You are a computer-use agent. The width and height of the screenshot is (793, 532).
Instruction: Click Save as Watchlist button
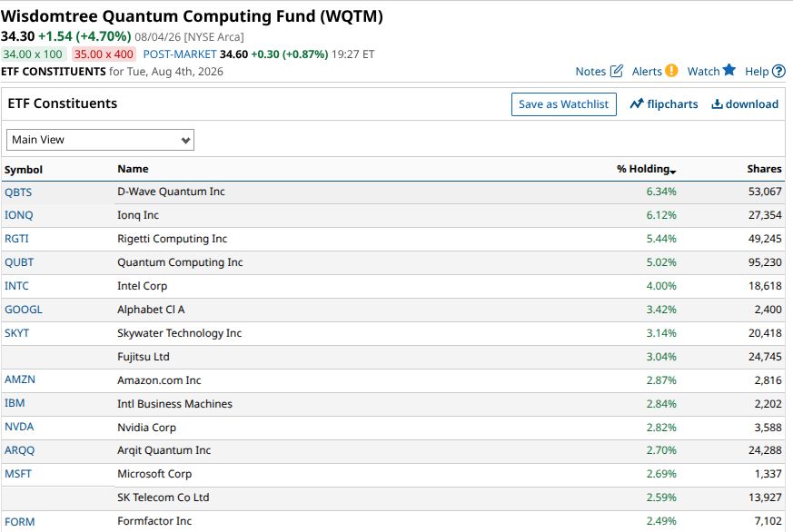click(563, 104)
